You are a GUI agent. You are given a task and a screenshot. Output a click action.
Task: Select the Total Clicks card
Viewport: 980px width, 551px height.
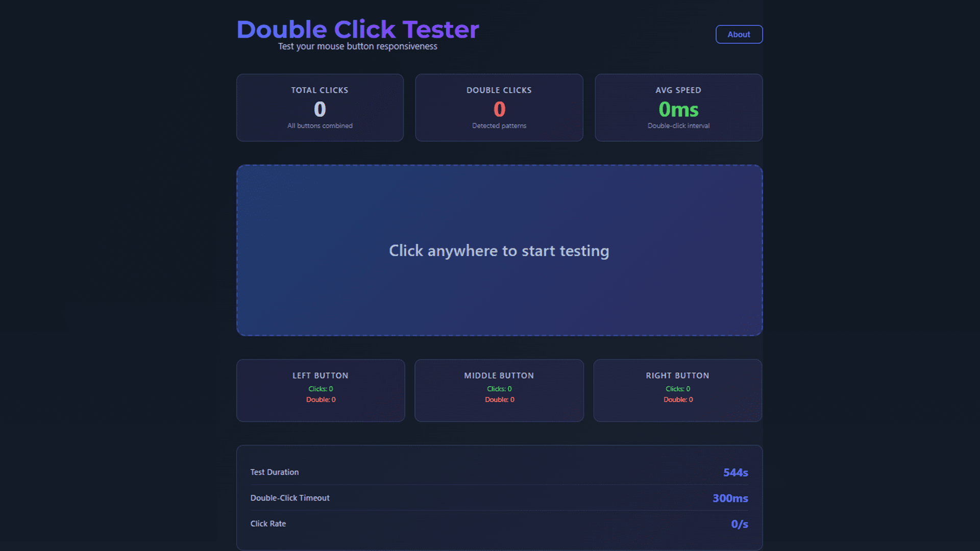320,108
